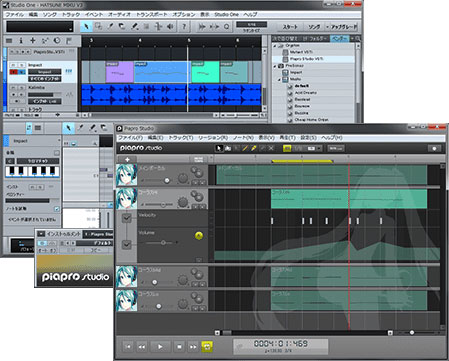This screenshot has height=361, width=449.
Task: Open the Impact instrument dropdown in inspector
Action: [59, 141]
